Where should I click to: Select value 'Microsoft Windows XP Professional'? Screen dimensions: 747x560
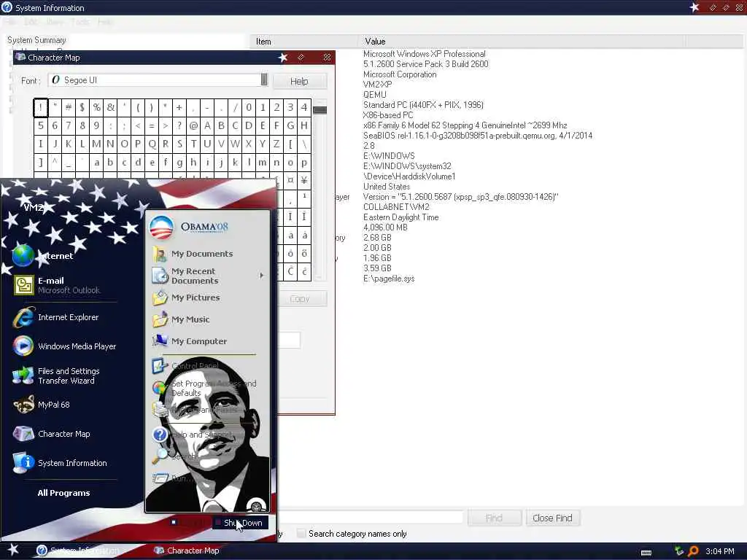(424, 54)
